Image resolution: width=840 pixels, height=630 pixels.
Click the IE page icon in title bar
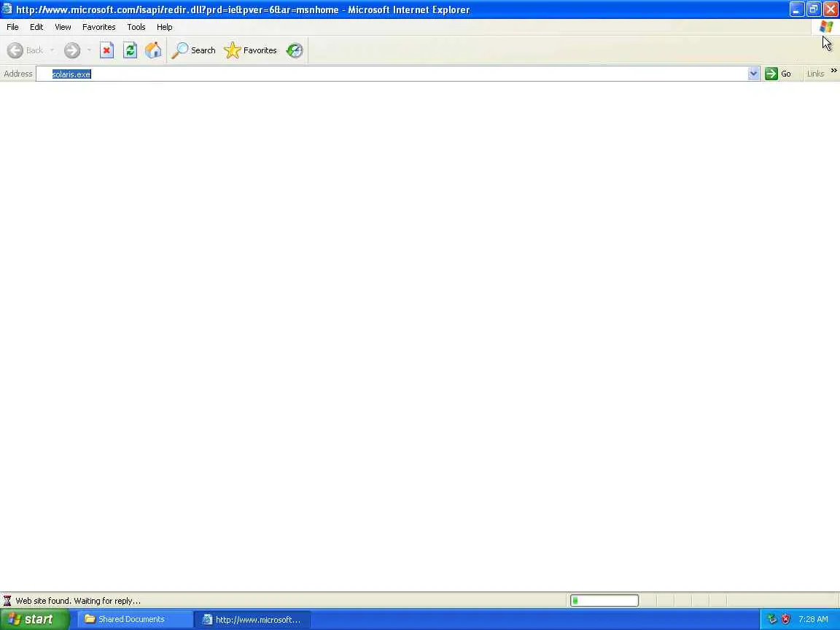7,9
